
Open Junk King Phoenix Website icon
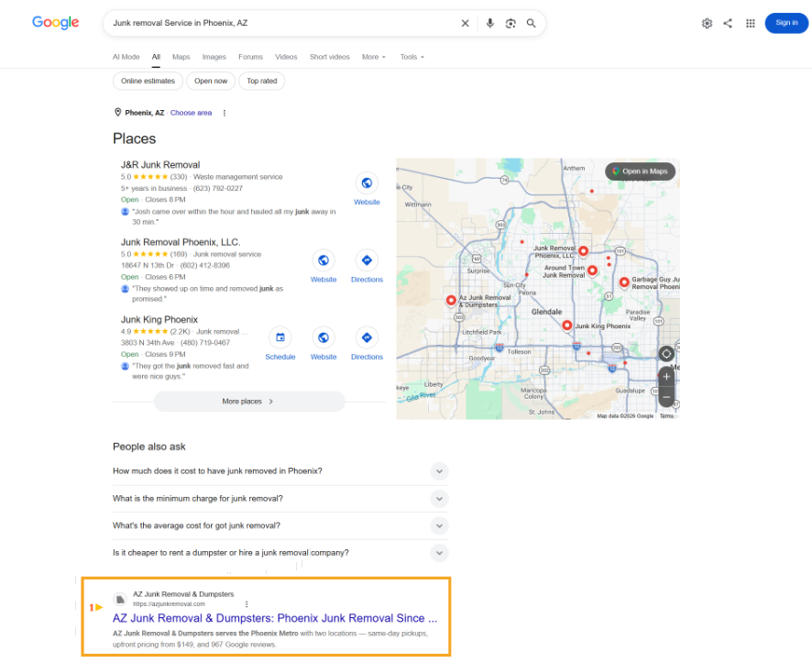tap(324, 337)
